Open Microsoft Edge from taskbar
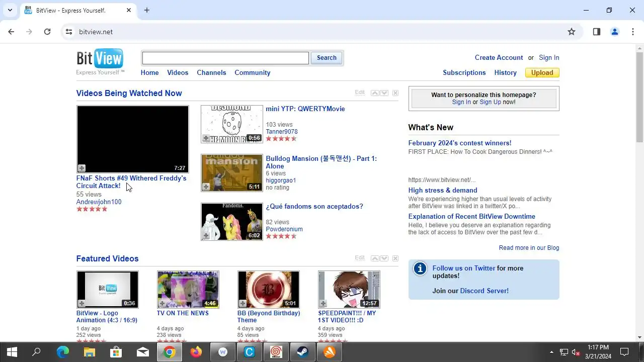Viewport: 644px width, 362px height. (62, 352)
